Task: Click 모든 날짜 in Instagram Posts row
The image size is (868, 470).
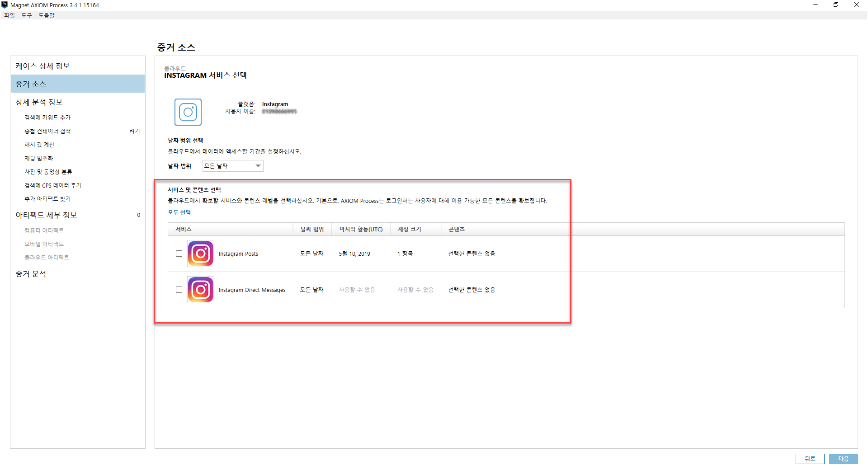Action: click(x=312, y=254)
